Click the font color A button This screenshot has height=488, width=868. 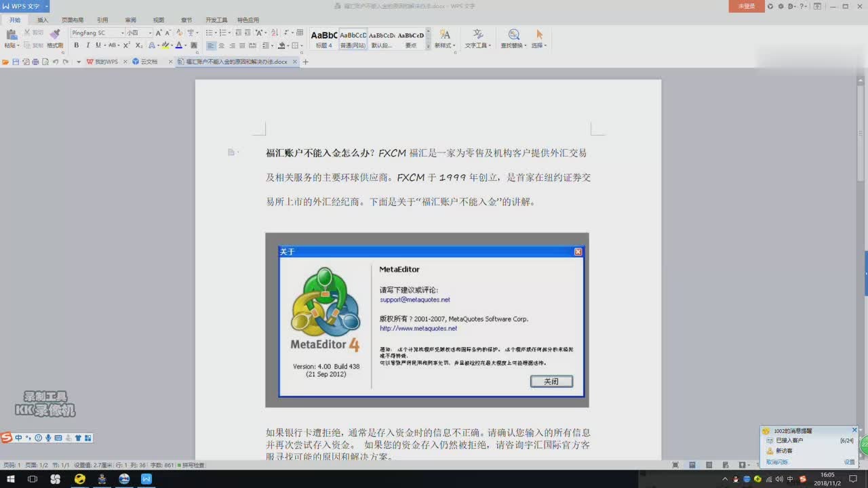[179, 45]
